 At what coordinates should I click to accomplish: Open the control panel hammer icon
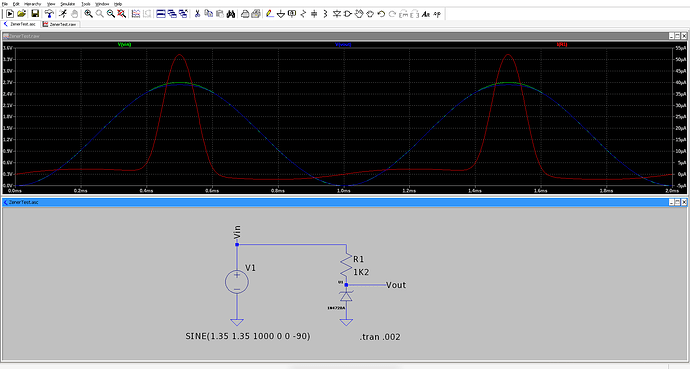tap(49, 14)
